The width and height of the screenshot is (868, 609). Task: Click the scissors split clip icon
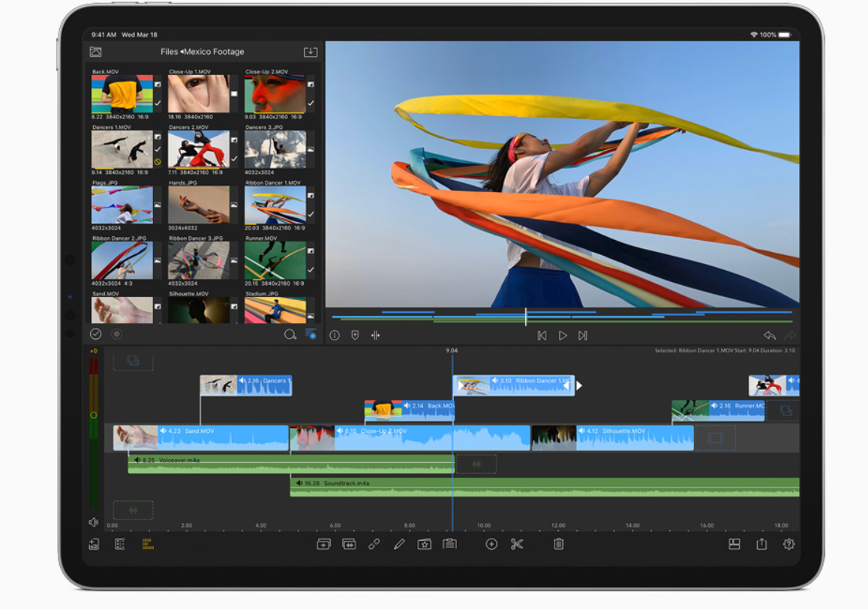[x=517, y=544]
